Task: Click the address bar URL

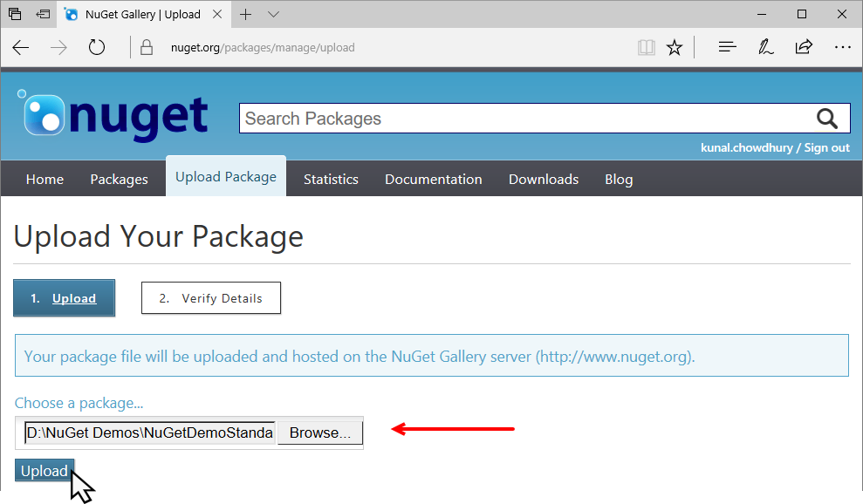Action: [263, 48]
